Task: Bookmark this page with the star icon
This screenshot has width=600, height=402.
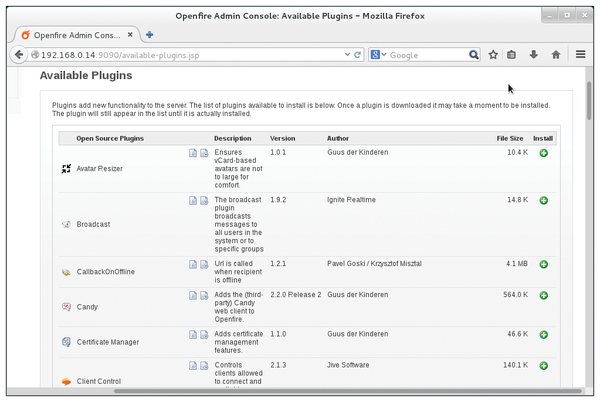Action: (x=493, y=55)
